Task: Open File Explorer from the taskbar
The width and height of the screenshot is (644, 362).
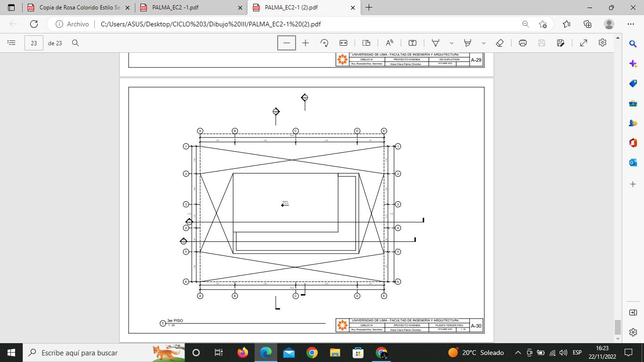Action: (x=335, y=353)
